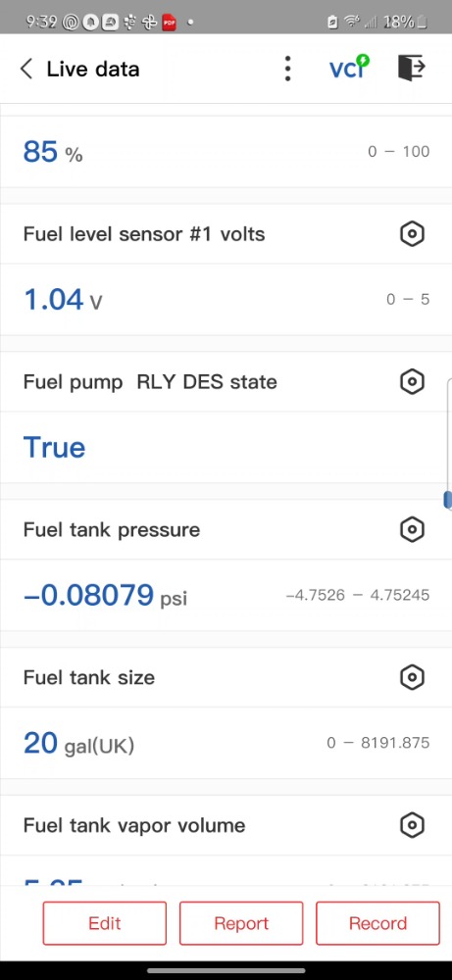This screenshot has width=452, height=980.
Task: Tap the VCI connection status icon
Action: pyautogui.click(x=349, y=68)
